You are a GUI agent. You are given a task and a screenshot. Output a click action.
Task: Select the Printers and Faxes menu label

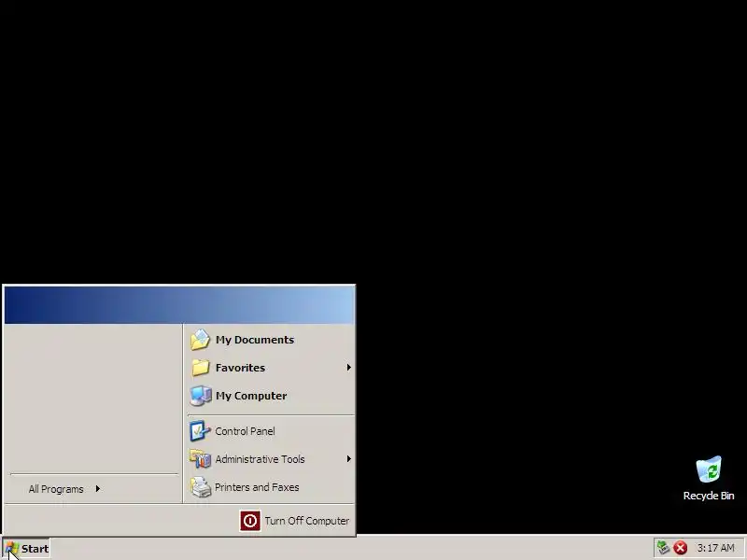point(257,487)
